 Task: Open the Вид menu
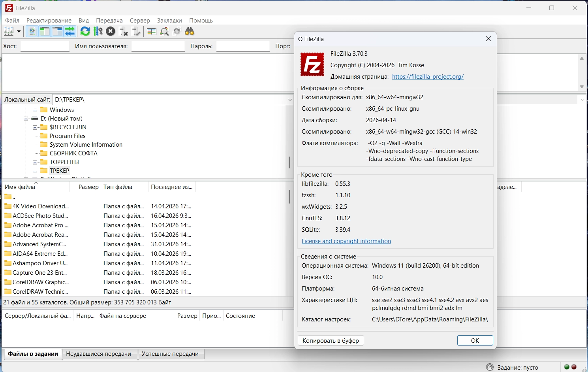(x=84, y=21)
